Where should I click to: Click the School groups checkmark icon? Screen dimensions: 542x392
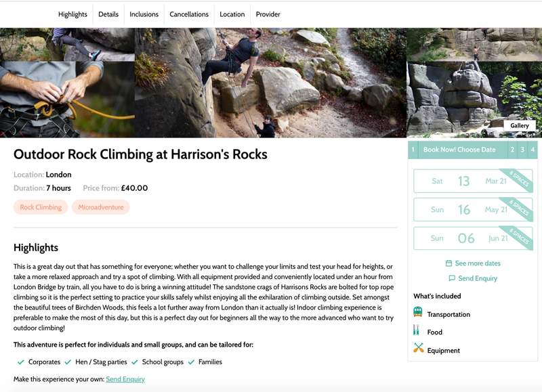point(135,362)
